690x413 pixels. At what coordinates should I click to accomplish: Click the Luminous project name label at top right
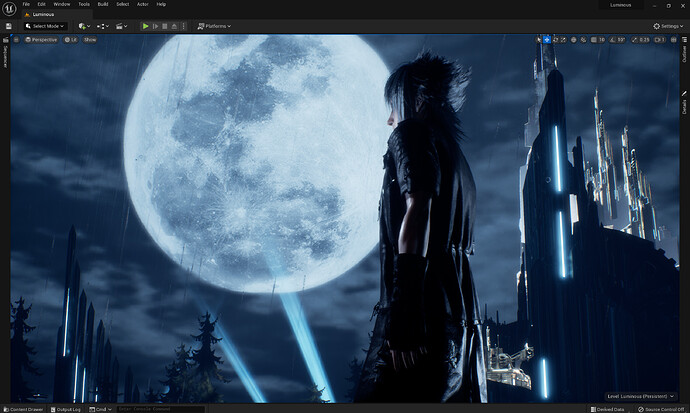620,5
